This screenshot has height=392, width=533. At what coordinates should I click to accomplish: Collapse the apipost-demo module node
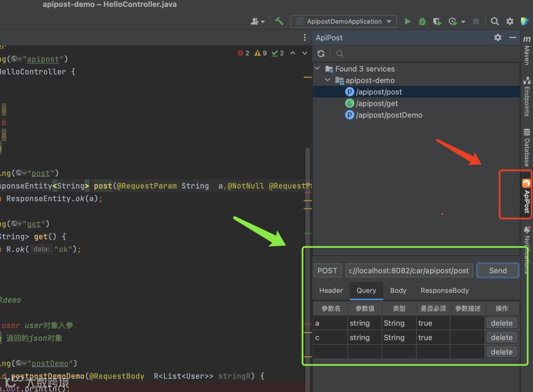tap(328, 80)
